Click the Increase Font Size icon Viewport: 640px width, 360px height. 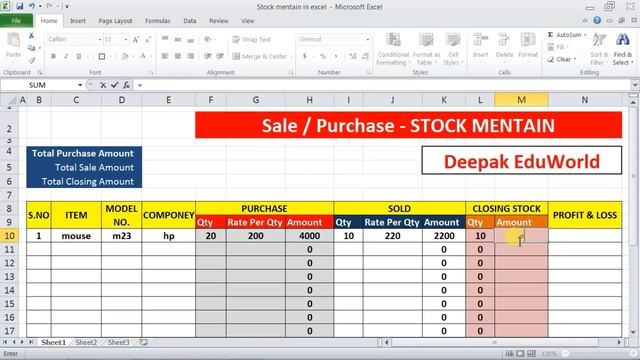pos(136,40)
